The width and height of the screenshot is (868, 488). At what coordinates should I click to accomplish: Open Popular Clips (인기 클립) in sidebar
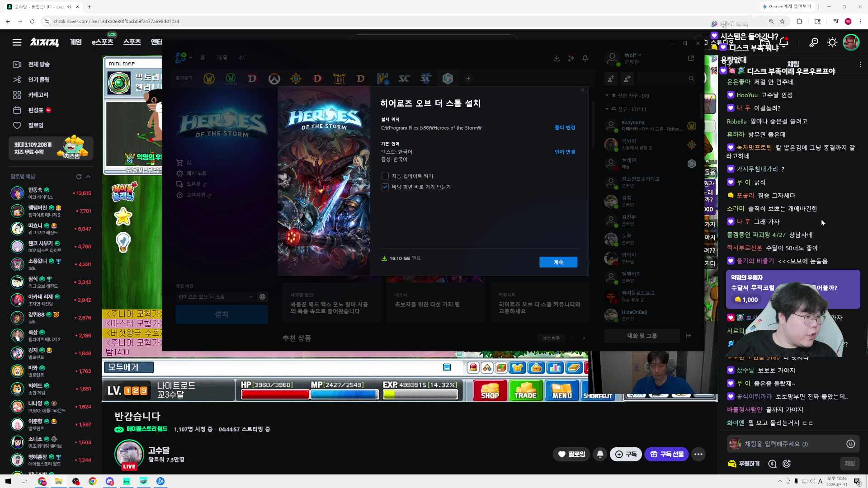(x=31, y=80)
